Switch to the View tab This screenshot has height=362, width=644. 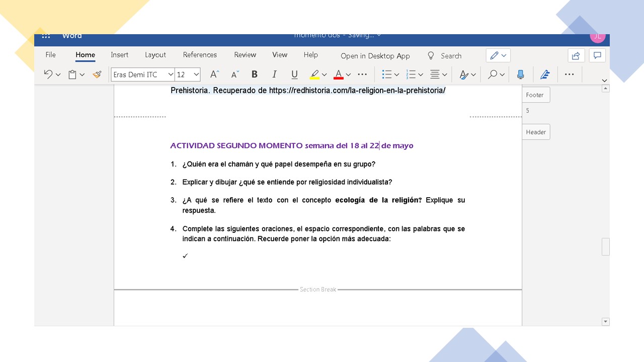coord(280,55)
